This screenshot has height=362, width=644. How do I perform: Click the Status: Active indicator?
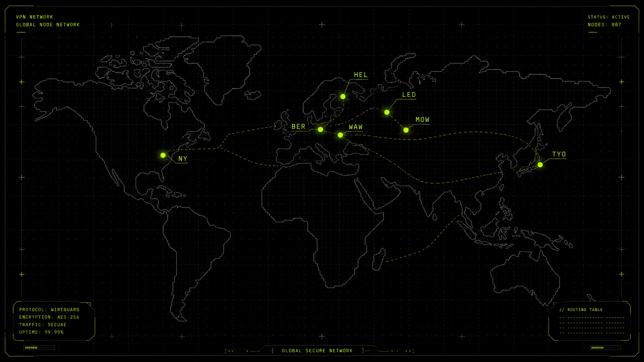point(609,17)
